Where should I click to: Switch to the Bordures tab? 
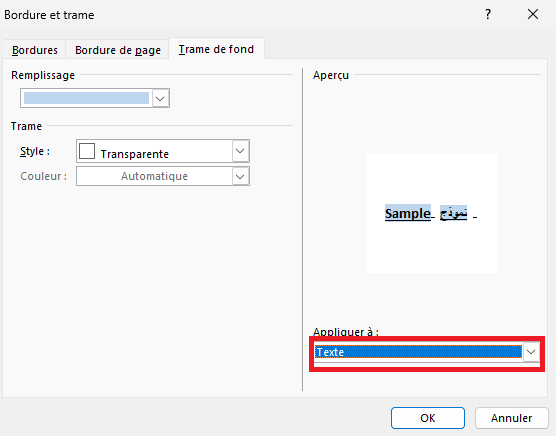(35, 50)
